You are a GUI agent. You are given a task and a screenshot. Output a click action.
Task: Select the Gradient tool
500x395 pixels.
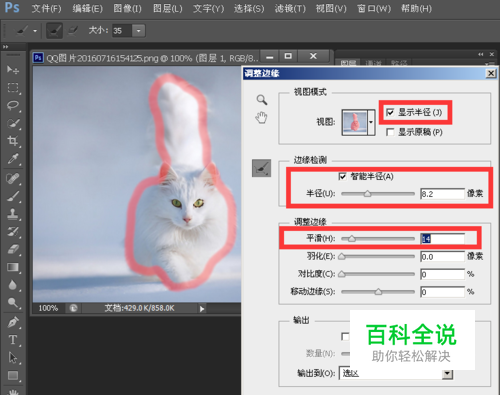pos(13,267)
